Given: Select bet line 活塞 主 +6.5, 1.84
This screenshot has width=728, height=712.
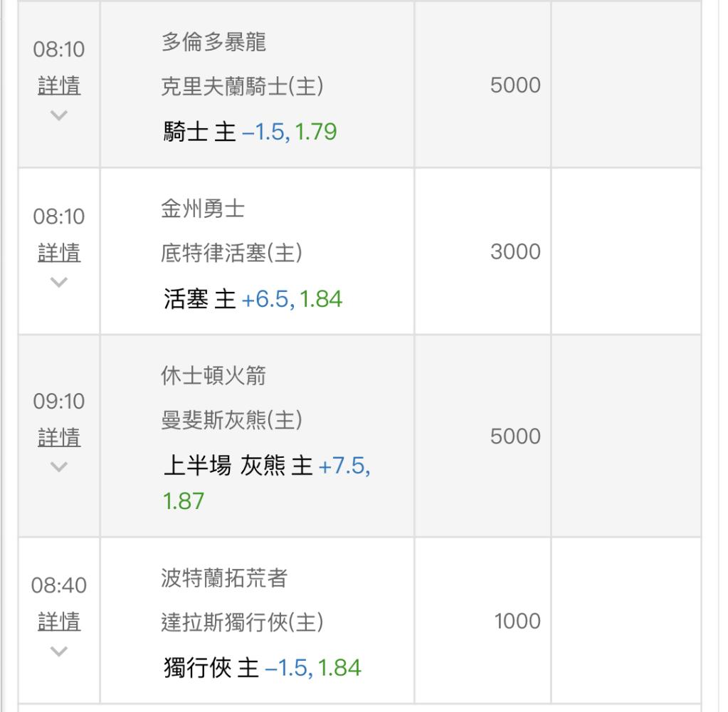Looking at the screenshot, I should tap(253, 298).
